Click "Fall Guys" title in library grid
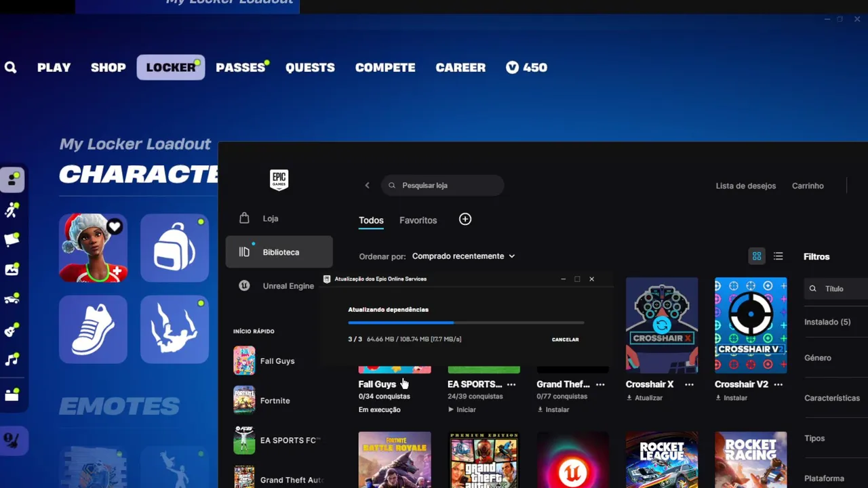 [x=377, y=384]
